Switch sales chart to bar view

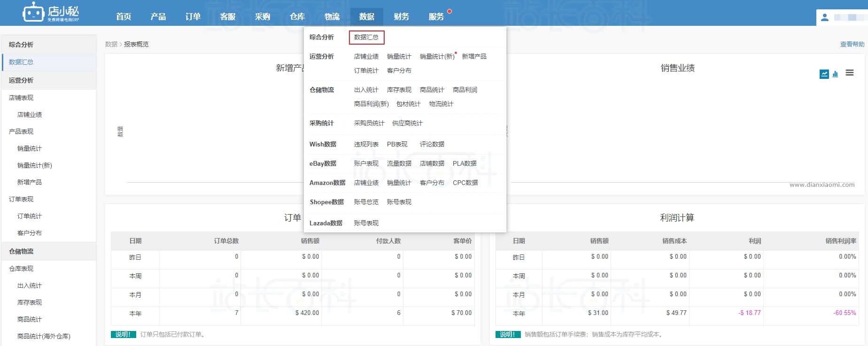[835, 74]
